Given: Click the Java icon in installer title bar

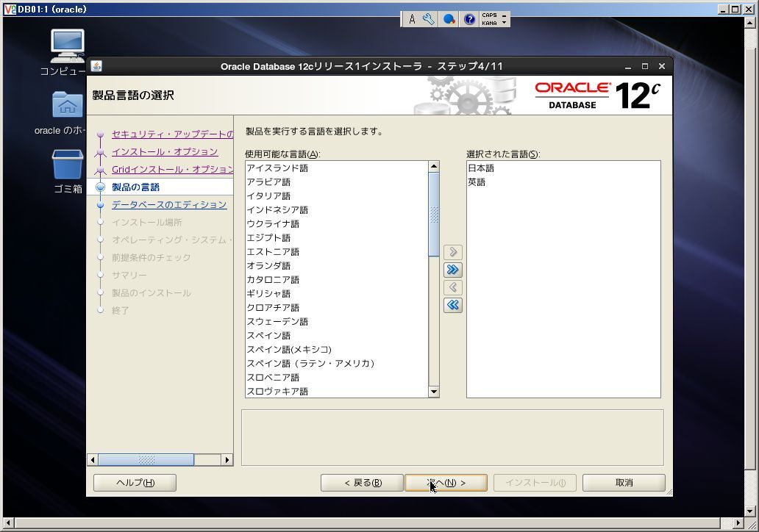Looking at the screenshot, I should tap(96, 66).
